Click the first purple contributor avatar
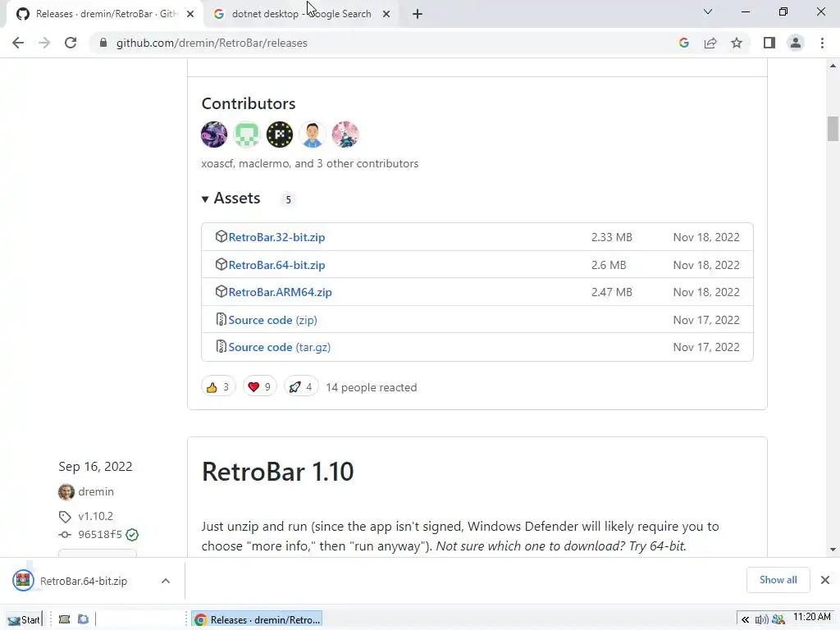The height and width of the screenshot is (630, 840). pos(214,134)
